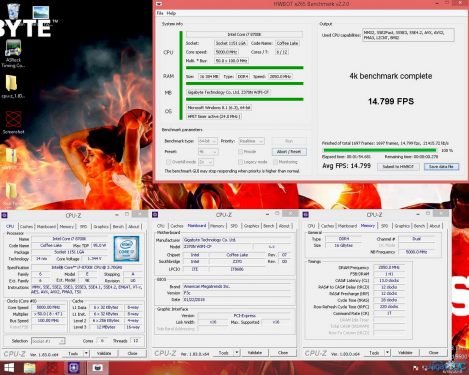This screenshot has height=375, width=469.
Task: Click Submit to HWBOT button
Action: [x=398, y=167]
